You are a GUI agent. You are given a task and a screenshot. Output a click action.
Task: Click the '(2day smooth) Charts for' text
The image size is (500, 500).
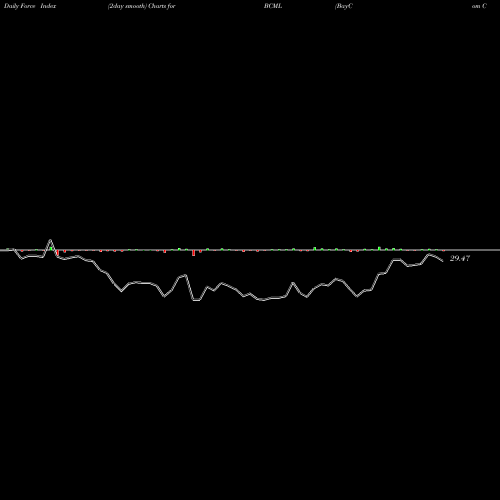(x=142, y=6)
